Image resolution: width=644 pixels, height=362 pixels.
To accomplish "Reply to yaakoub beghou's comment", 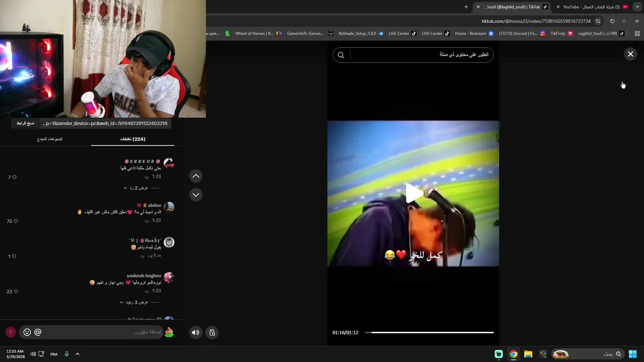I will click(x=146, y=291).
